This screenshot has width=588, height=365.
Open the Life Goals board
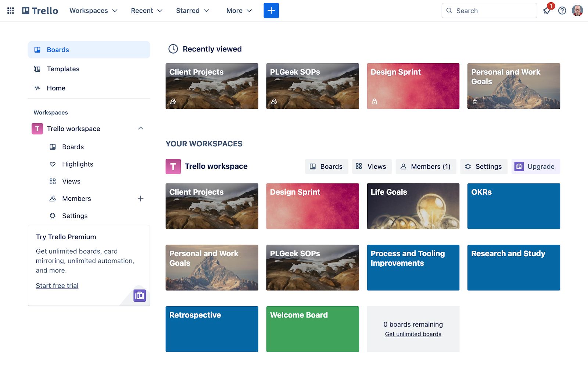pyautogui.click(x=413, y=206)
